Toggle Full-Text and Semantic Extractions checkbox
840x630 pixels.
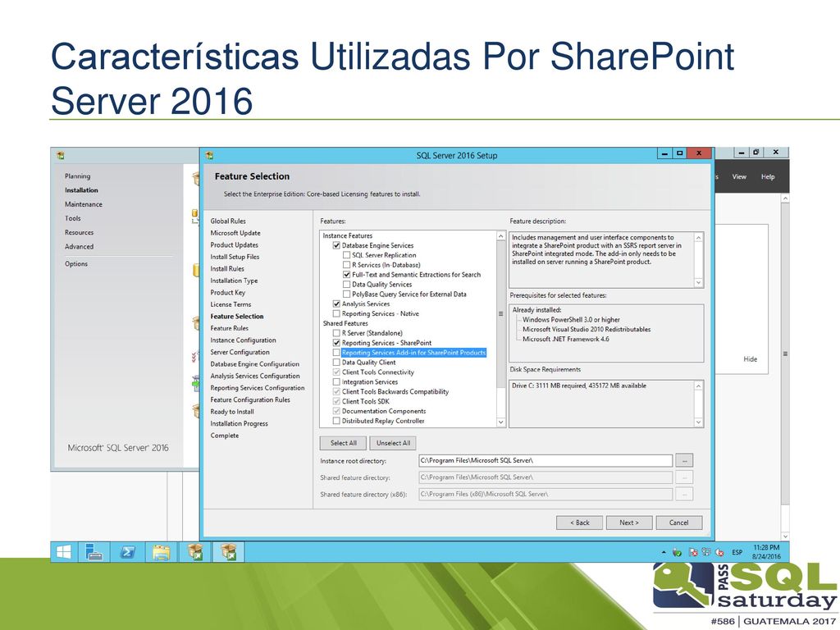coord(347,274)
